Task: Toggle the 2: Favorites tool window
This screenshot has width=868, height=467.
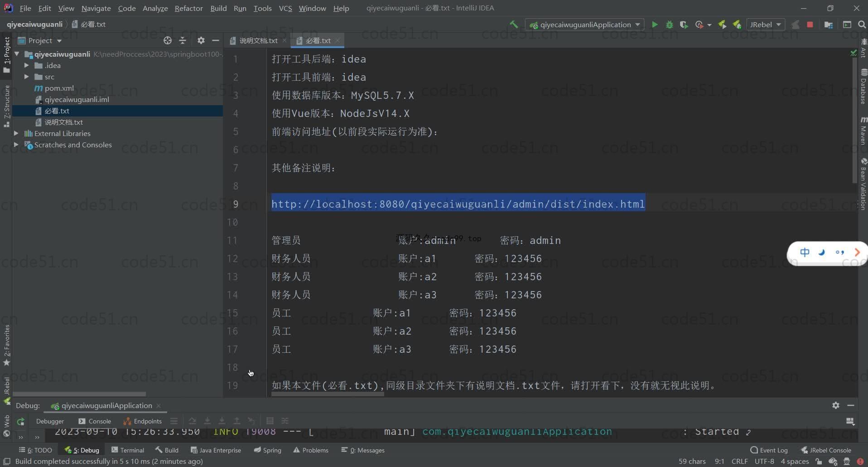Action: 6,345
